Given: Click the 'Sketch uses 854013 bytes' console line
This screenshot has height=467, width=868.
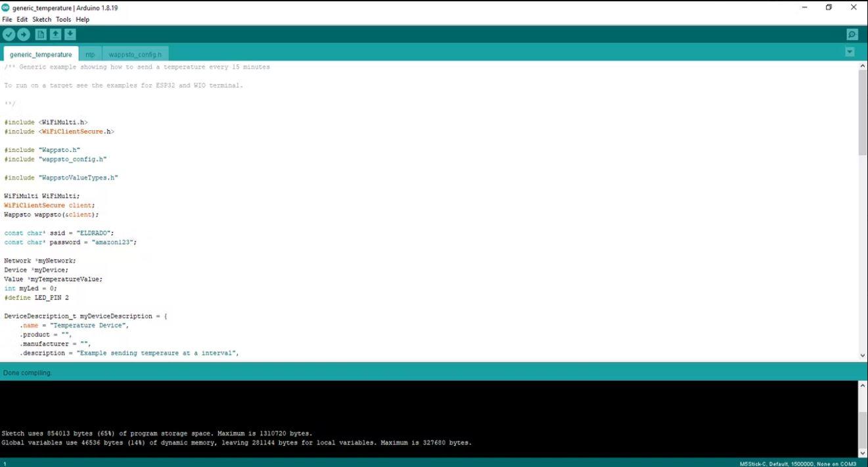Looking at the screenshot, I should point(157,433).
